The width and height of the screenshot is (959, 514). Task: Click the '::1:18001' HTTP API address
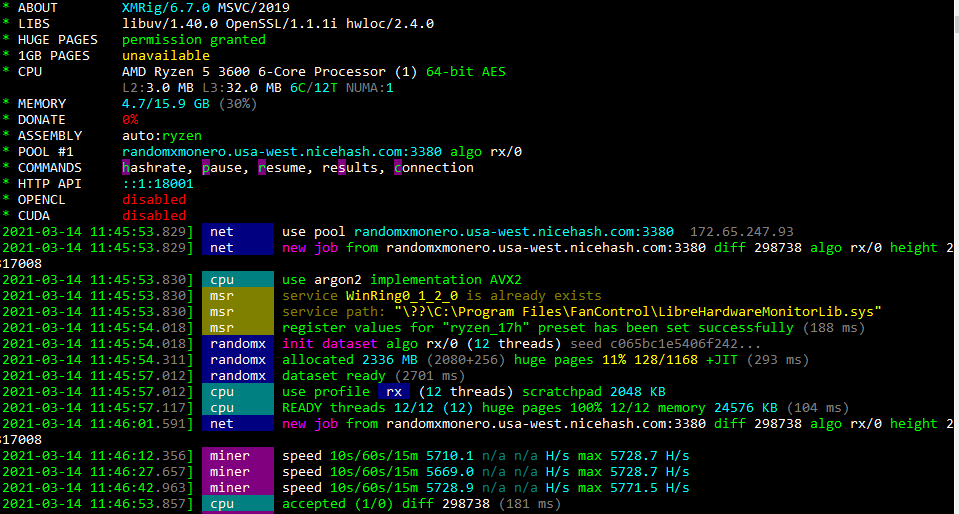pyautogui.click(x=158, y=184)
